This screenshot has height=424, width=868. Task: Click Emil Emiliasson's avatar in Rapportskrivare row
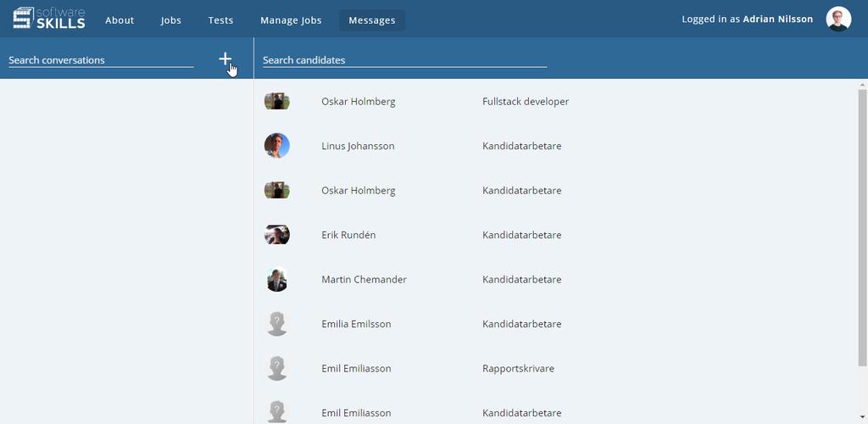point(277,368)
